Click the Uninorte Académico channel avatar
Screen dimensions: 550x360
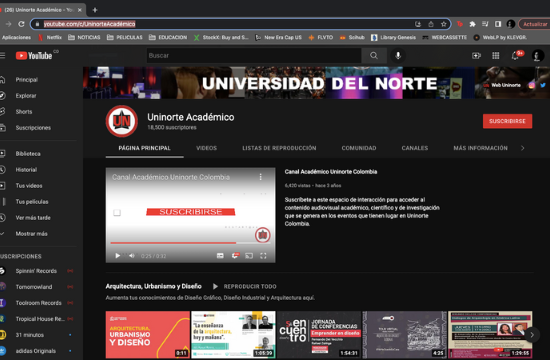tap(122, 121)
